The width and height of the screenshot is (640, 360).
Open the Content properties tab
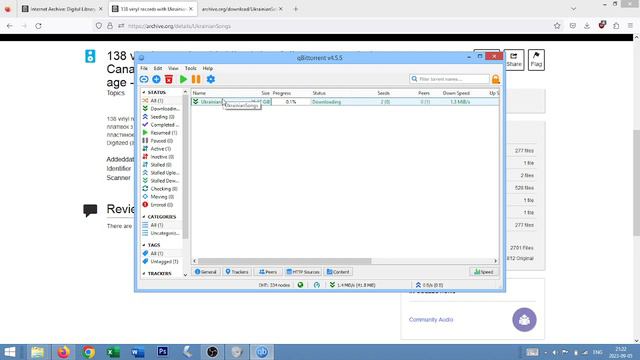pyautogui.click(x=338, y=272)
